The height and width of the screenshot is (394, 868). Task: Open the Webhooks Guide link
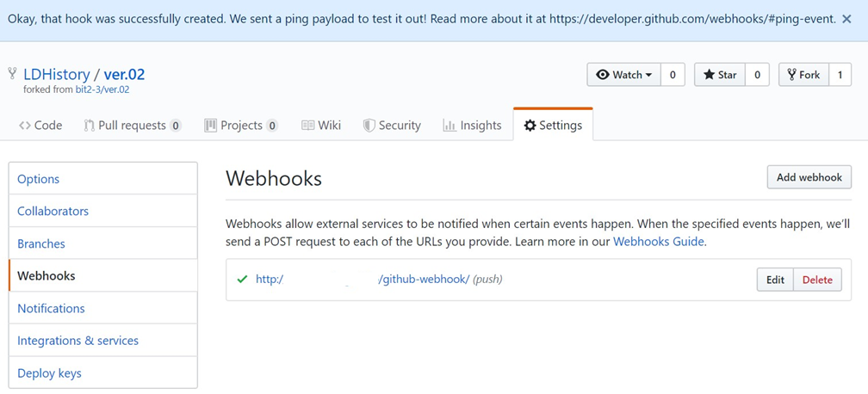pos(659,242)
